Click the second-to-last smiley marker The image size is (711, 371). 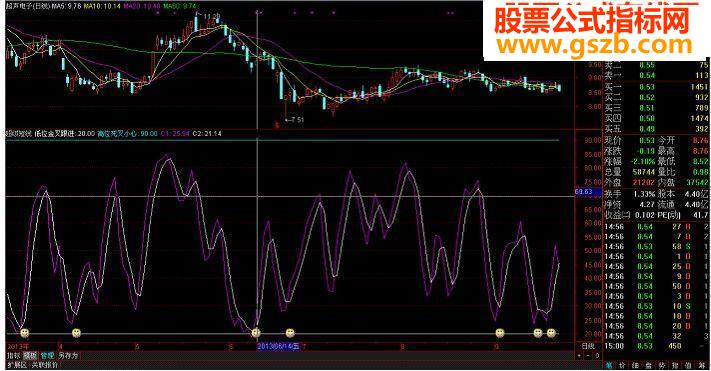click(538, 333)
